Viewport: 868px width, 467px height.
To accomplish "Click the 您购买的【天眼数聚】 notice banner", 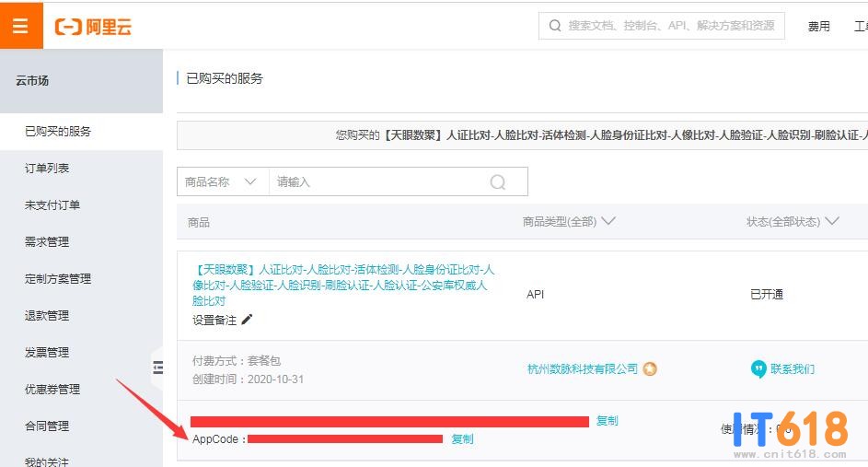I will click(x=522, y=135).
